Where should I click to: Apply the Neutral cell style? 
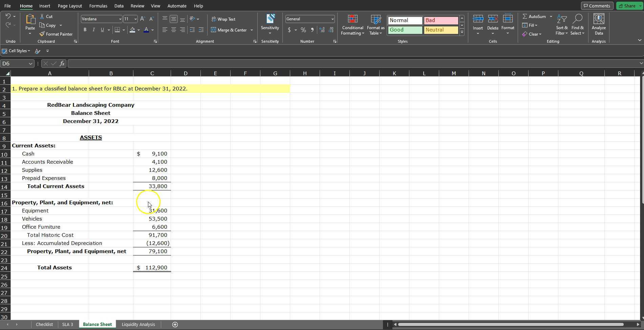point(441,30)
